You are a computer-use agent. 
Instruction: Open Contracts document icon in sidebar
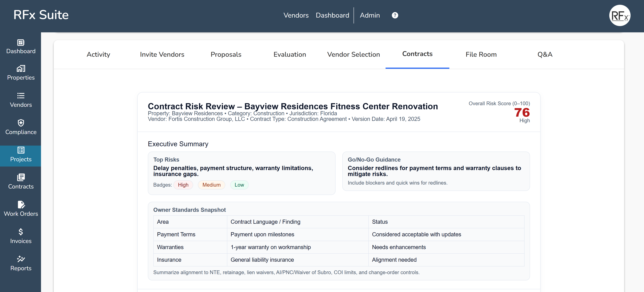pyautogui.click(x=21, y=177)
